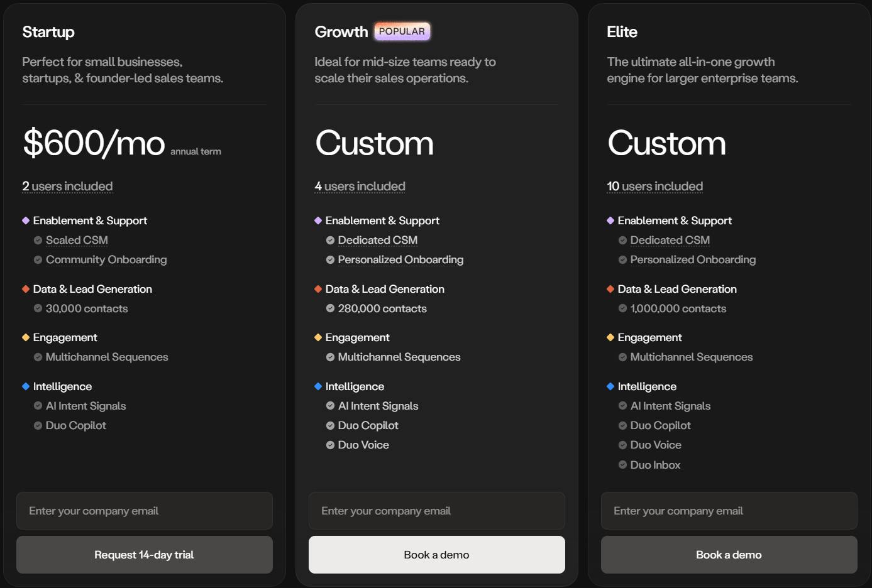Open the '2 users included' link

point(67,185)
